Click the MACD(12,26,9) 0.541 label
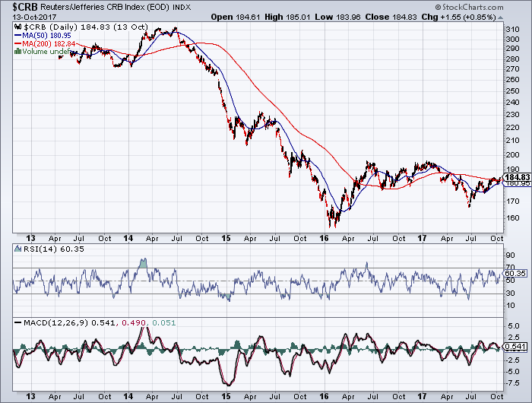Screen dimensions: 532x403 [69, 322]
